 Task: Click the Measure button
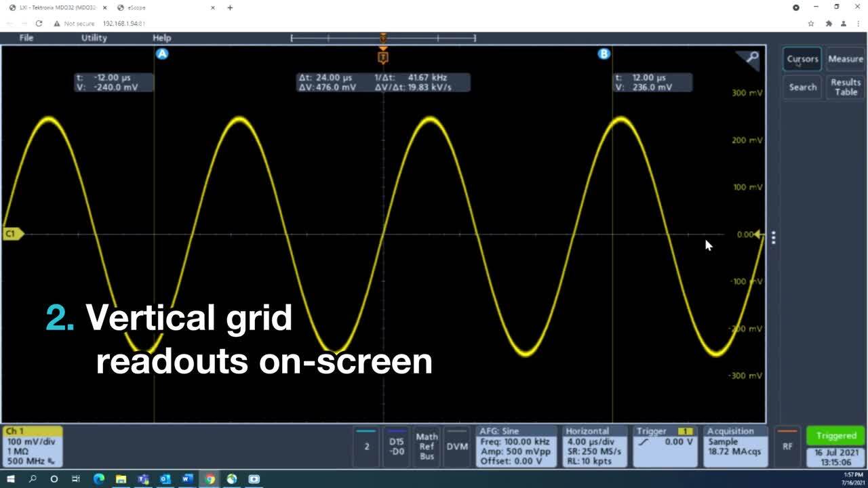tap(846, 59)
